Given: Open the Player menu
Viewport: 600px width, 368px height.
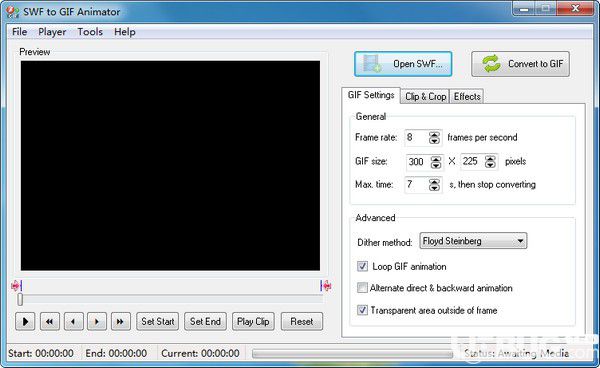Looking at the screenshot, I should (x=52, y=32).
